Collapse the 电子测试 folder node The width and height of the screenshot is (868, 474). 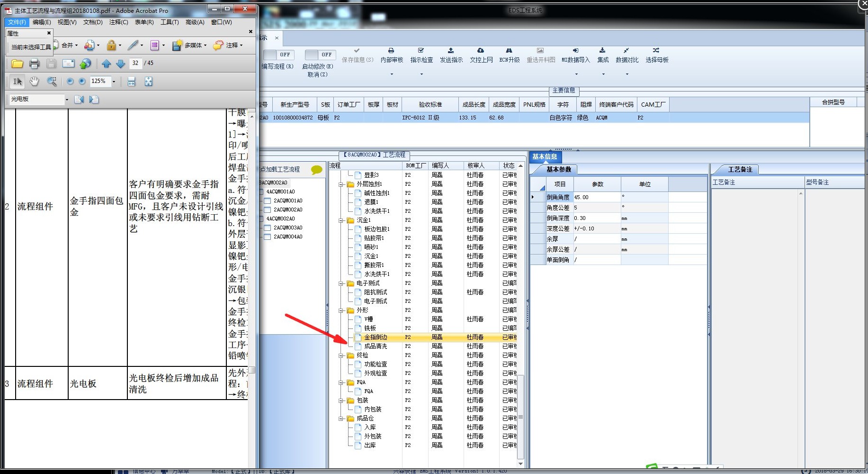click(341, 283)
